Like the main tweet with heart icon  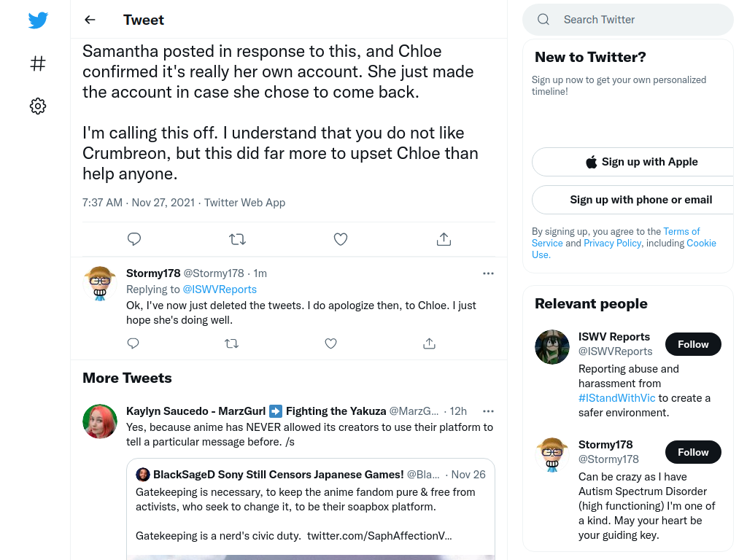coord(341,239)
